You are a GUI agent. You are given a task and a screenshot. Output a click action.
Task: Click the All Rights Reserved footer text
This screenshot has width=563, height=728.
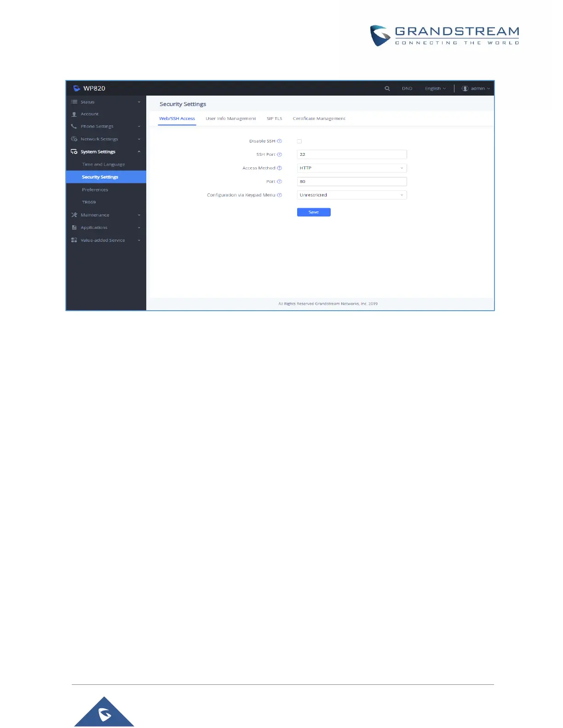(x=328, y=304)
